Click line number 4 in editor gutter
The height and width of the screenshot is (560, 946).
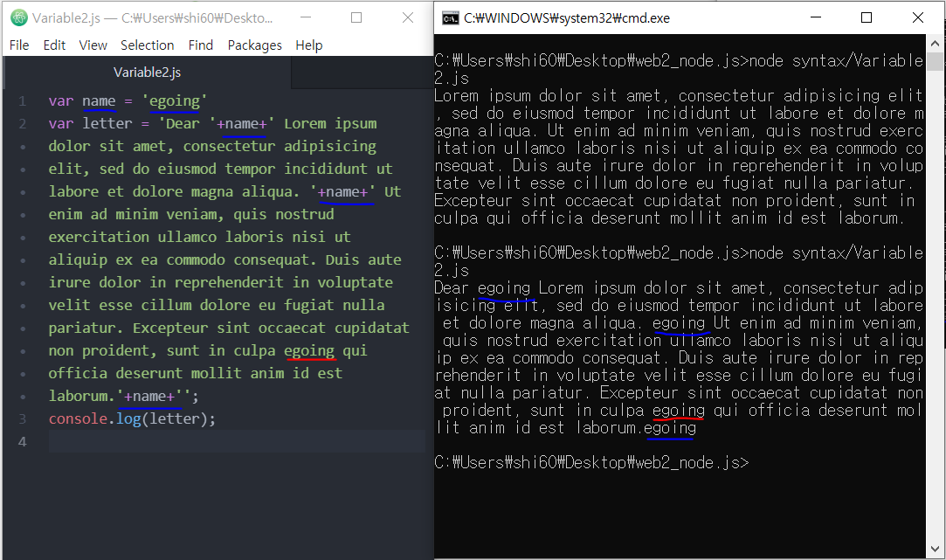[23, 442]
